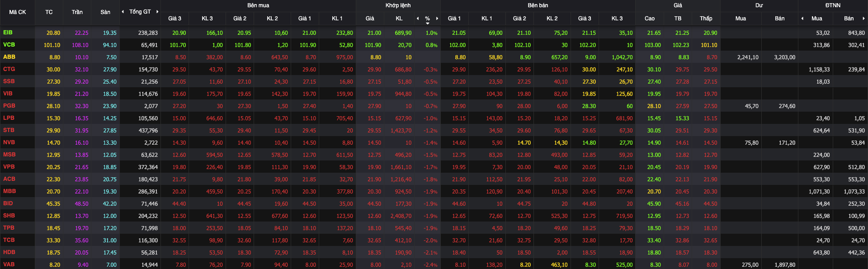Select the STB ticker

(x=9, y=130)
